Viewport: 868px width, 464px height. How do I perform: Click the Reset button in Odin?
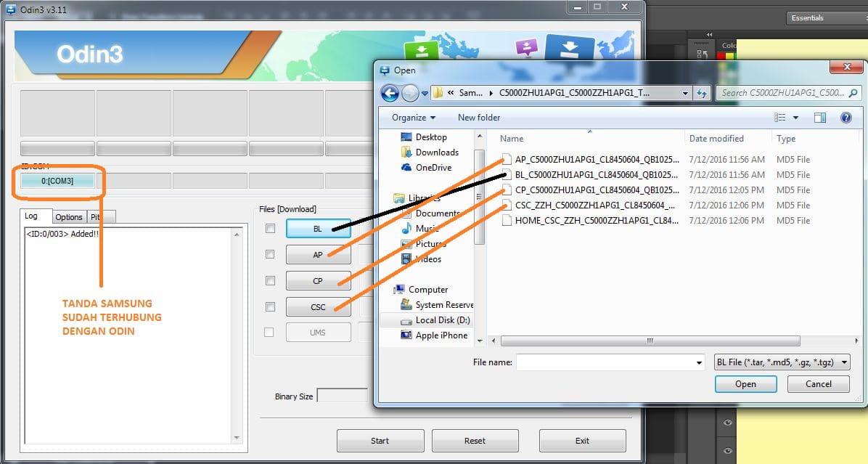pos(475,441)
